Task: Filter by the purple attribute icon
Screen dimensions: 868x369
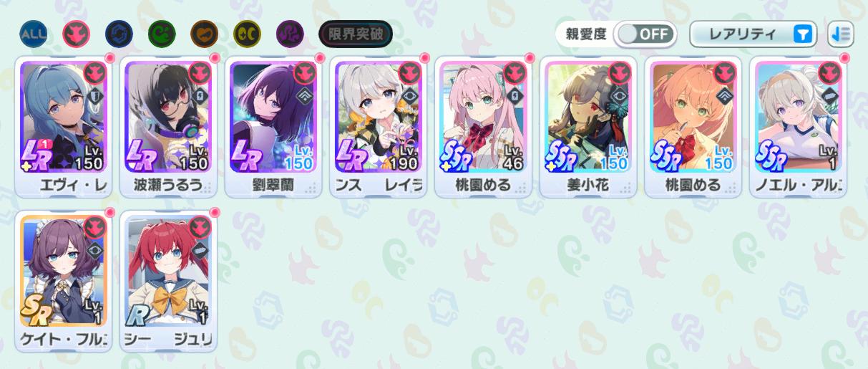Action: 290,33
